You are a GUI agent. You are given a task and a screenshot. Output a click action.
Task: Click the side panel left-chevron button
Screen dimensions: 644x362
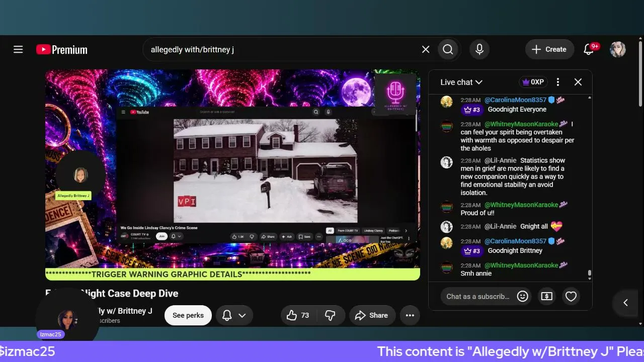point(625,302)
